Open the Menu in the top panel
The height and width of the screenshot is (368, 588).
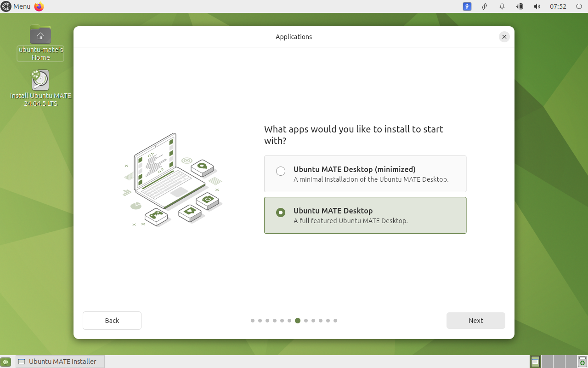tap(16, 6)
